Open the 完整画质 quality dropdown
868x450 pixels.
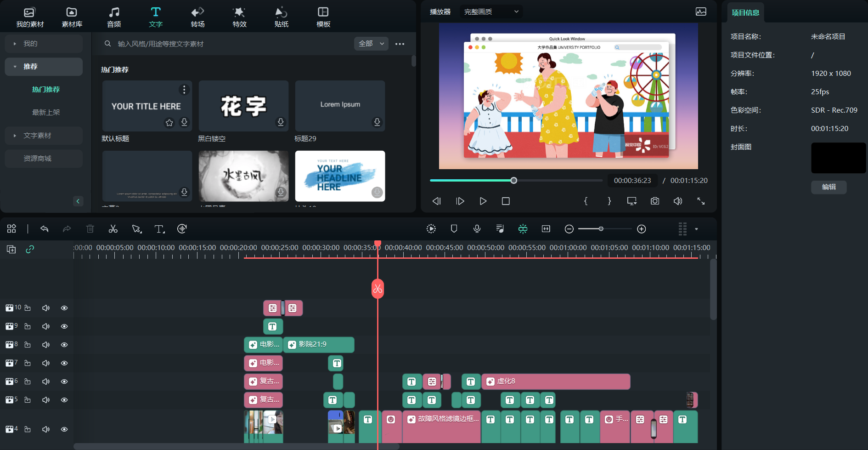pyautogui.click(x=491, y=11)
